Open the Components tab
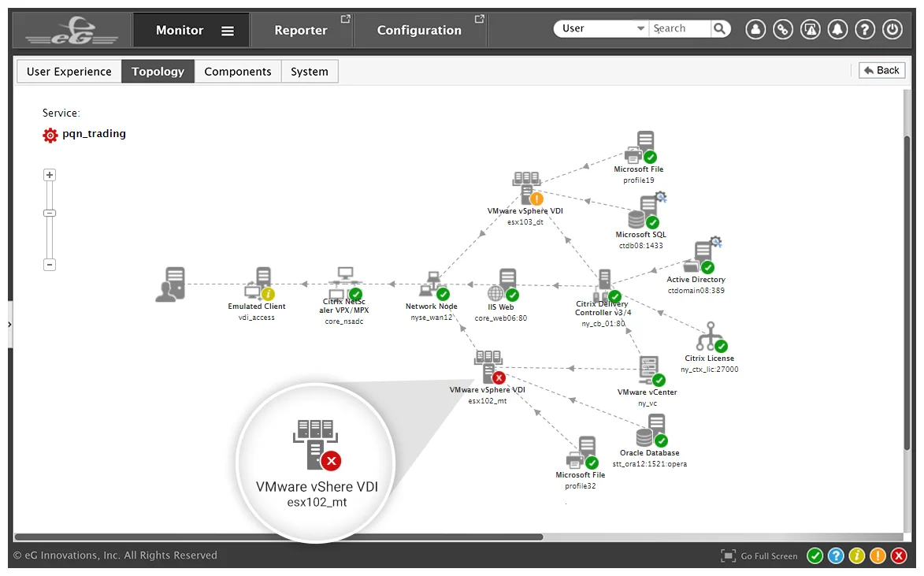Screen dimensions: 924x576 click(x=237, y=72)
